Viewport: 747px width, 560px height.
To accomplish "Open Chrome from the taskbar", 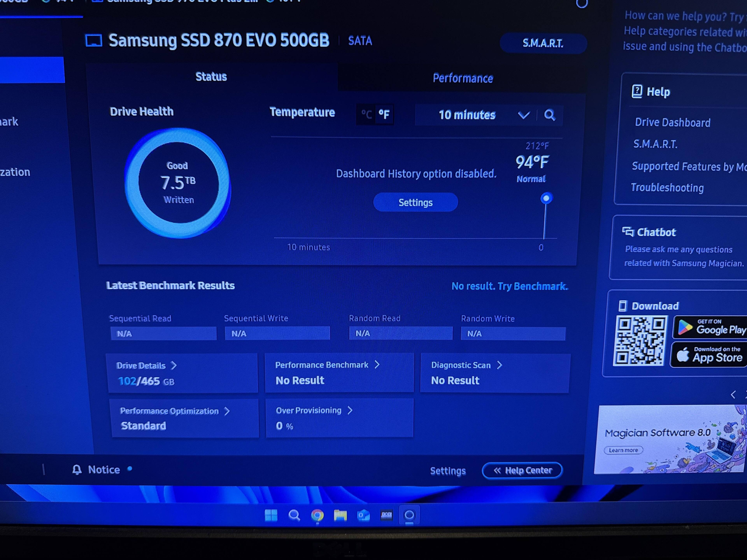I will tap(317, 515).
